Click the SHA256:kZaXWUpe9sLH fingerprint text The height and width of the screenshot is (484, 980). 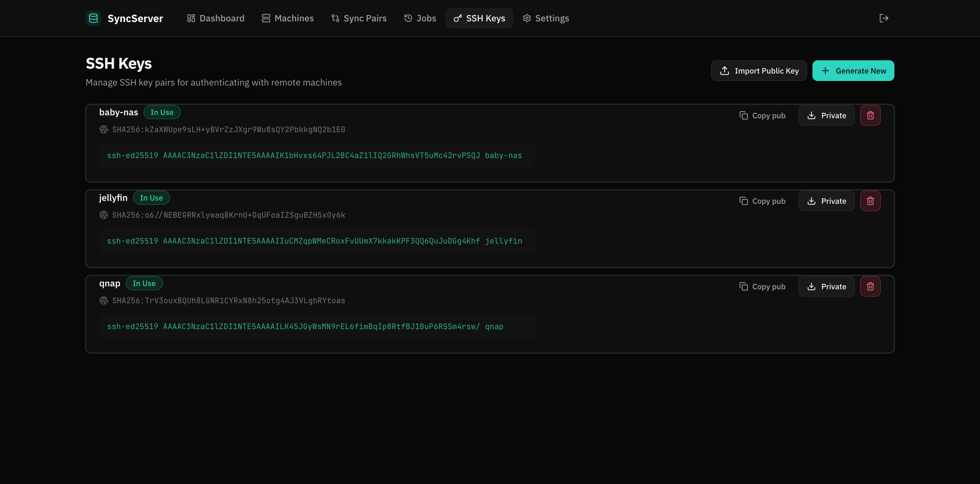(229, 130)
